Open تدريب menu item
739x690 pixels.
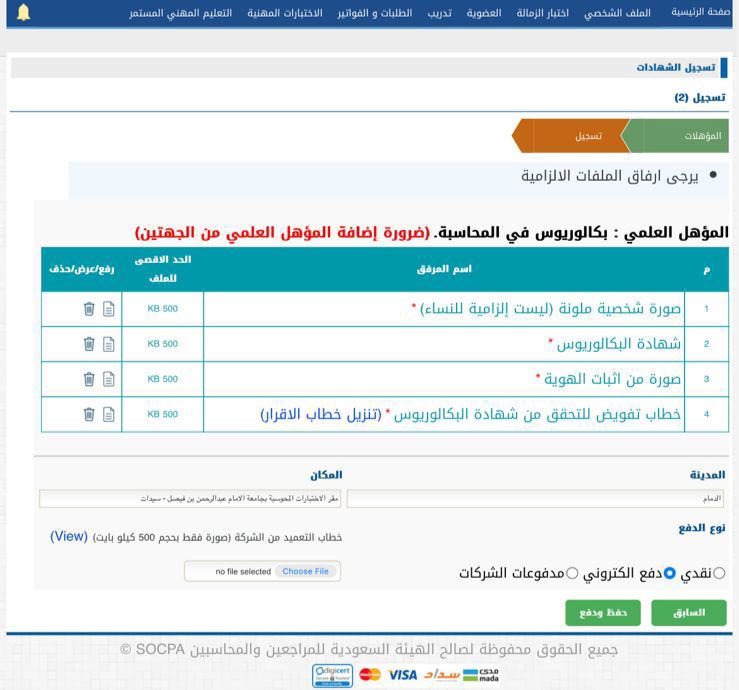(x=440, y=13)
